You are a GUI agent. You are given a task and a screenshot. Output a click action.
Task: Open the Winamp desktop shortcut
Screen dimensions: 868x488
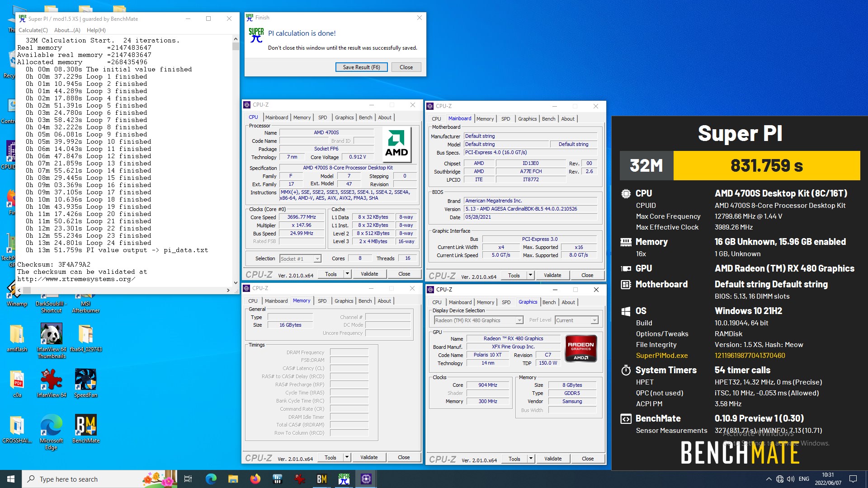(17, 293)
